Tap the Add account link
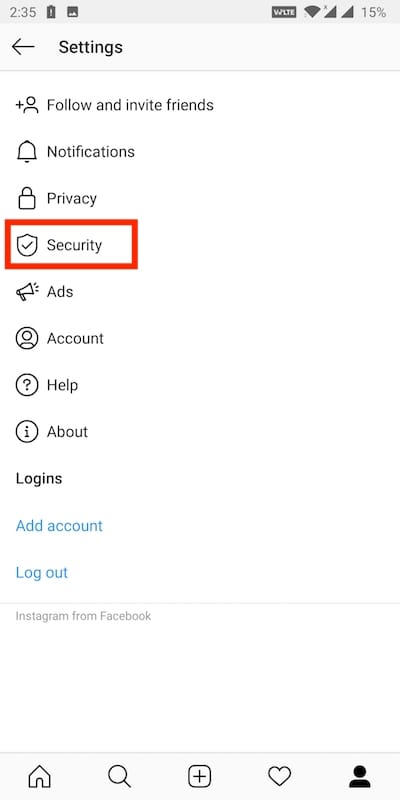The height and width of the screenshot is (800, 400). tap(59, 526)
